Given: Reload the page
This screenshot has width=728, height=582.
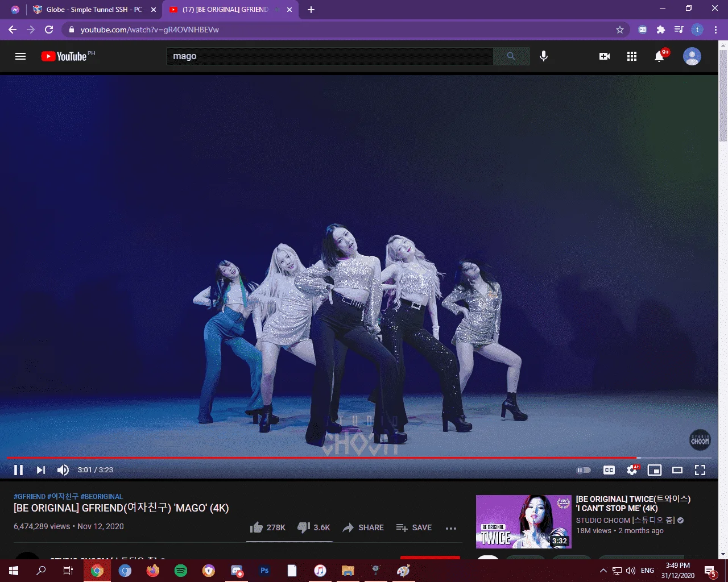Looking at the screenshot, I should 49,30.
